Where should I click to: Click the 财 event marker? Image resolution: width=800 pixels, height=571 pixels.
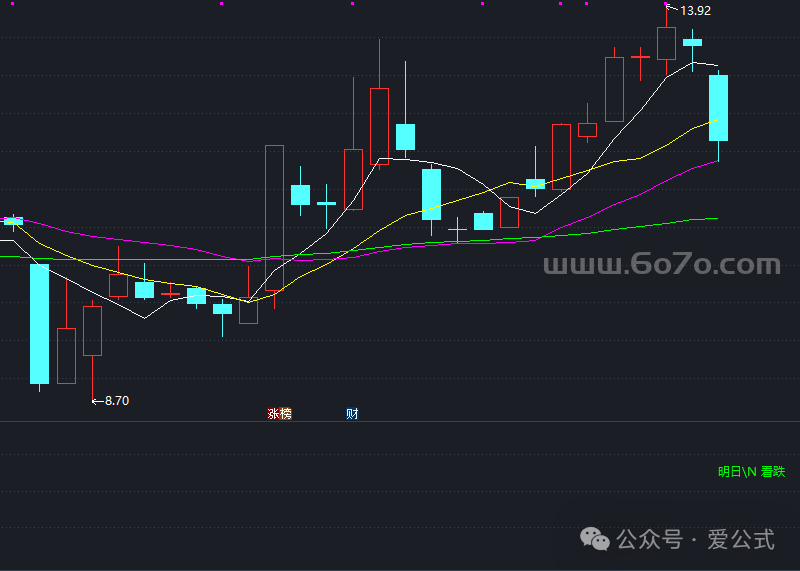(352, 414)
